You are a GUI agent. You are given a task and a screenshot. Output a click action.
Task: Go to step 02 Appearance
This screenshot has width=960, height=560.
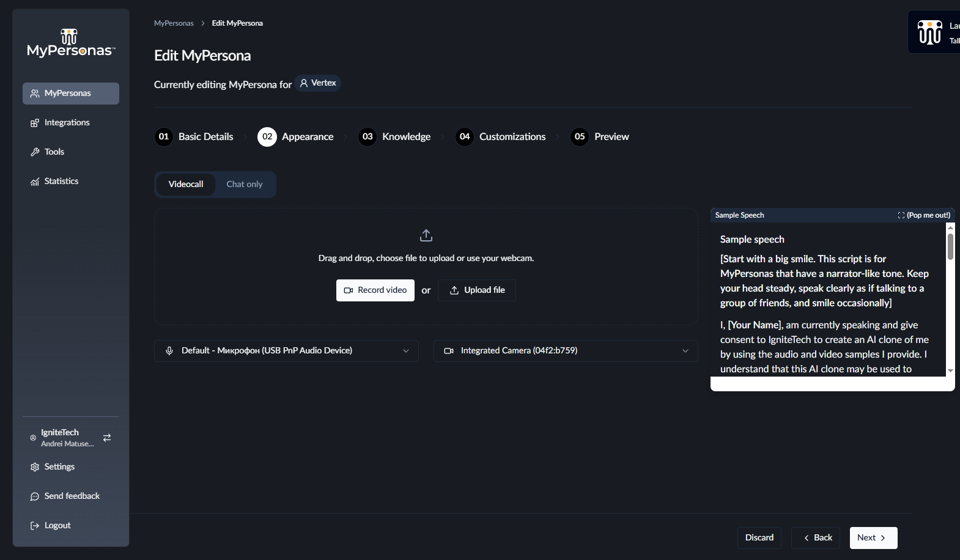coord(296,137)
